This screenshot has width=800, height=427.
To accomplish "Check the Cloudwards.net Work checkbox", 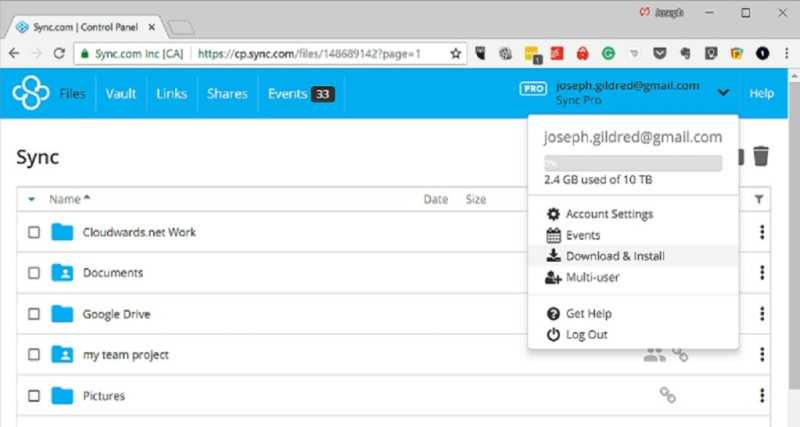I will [34, 232].
